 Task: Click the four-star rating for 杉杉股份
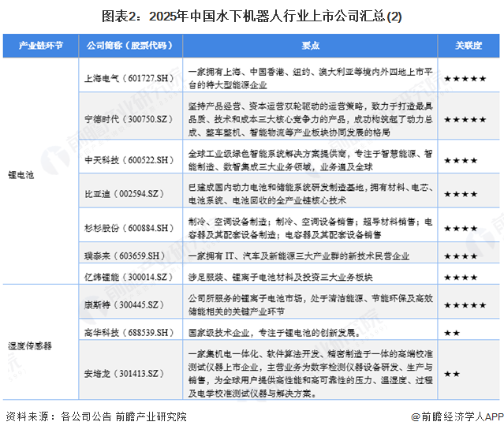coord(461,229)
